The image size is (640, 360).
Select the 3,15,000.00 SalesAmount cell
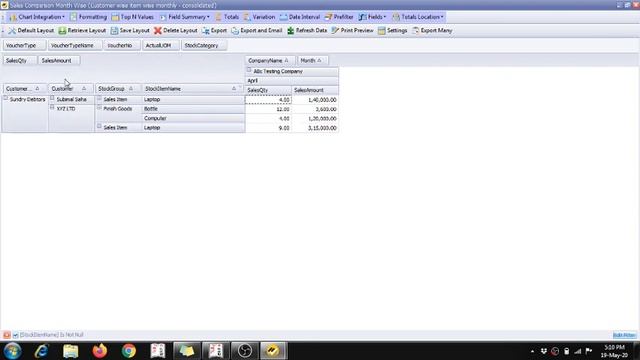pos(315,128)
